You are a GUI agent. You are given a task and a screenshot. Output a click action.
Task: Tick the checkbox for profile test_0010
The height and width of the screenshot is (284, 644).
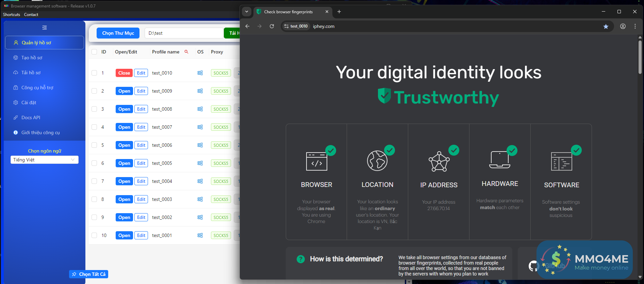click(x=94, y=73)
